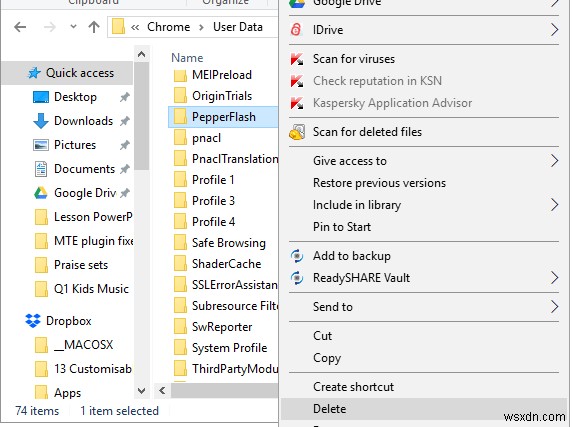Unpin Desktop via its pin icon
The width and height of the screenshot is (577, 427).
pos(125,97)
